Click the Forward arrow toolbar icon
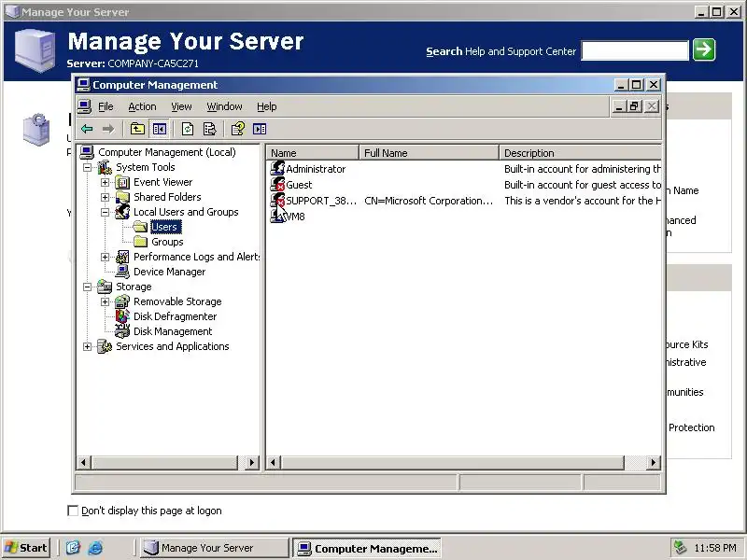The image size is (747, 560). click(108, 129)
